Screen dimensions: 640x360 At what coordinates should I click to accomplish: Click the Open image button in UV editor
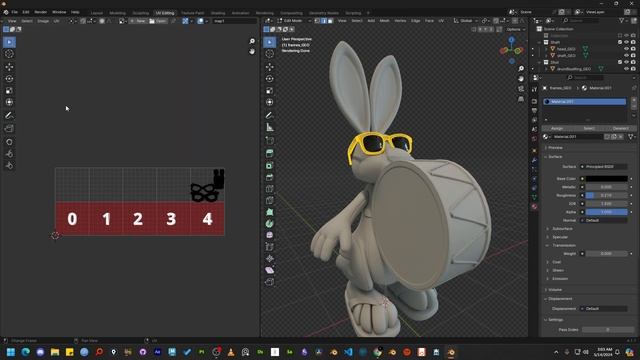click(158, 21)
